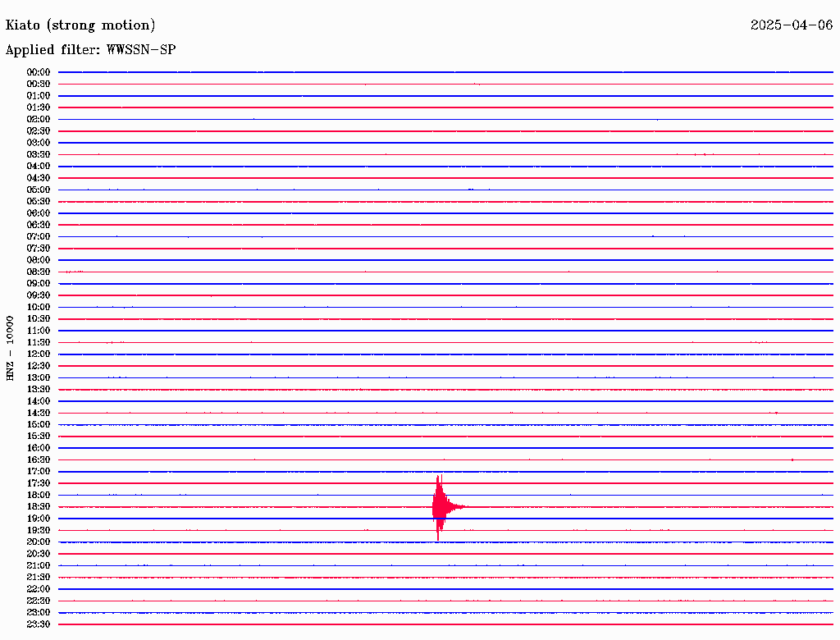This screenshot has width=840, height=640.
Task: Select the 05:00 time label
Action: pyautogui.click(x=39, y=190)
